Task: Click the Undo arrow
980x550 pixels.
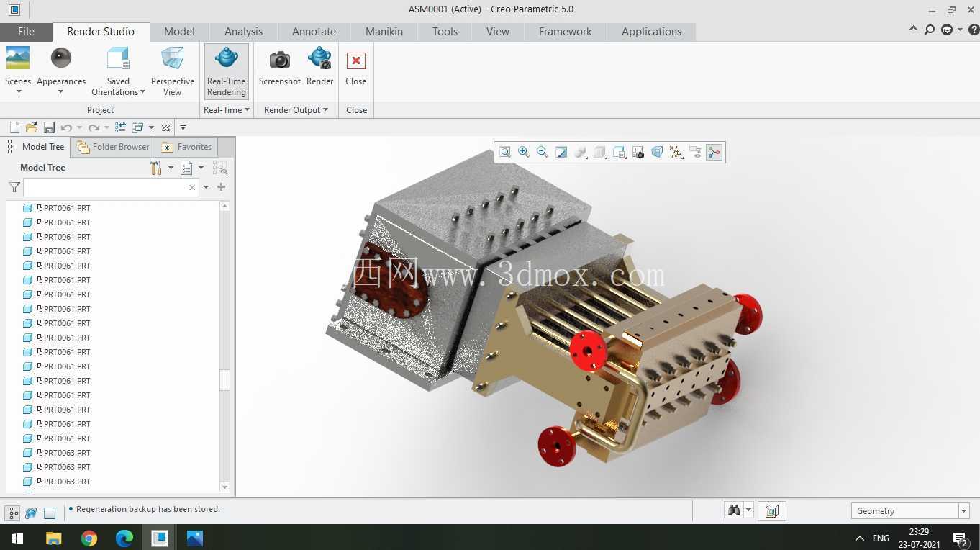Action: (x=66, y=127)
